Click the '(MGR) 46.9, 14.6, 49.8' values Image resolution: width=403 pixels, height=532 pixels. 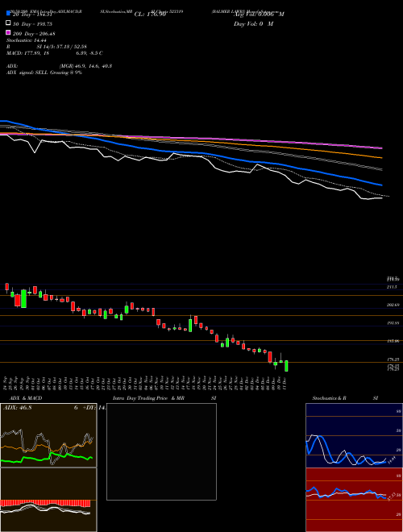(85, 66)
